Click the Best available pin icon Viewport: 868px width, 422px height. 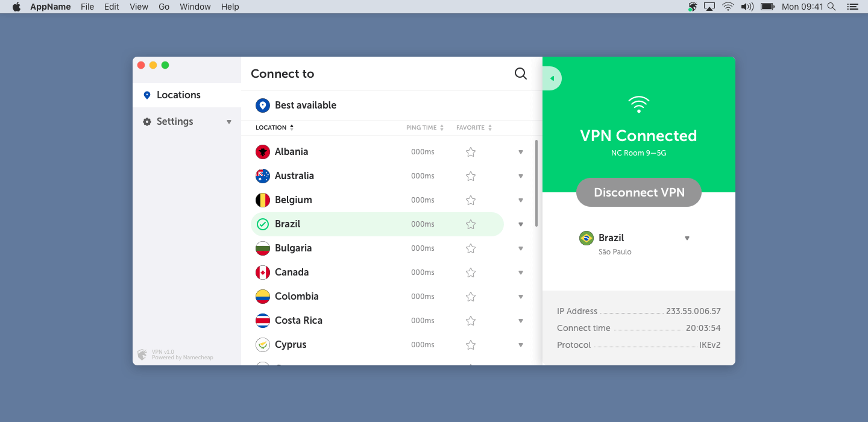[x=263, y=105]
